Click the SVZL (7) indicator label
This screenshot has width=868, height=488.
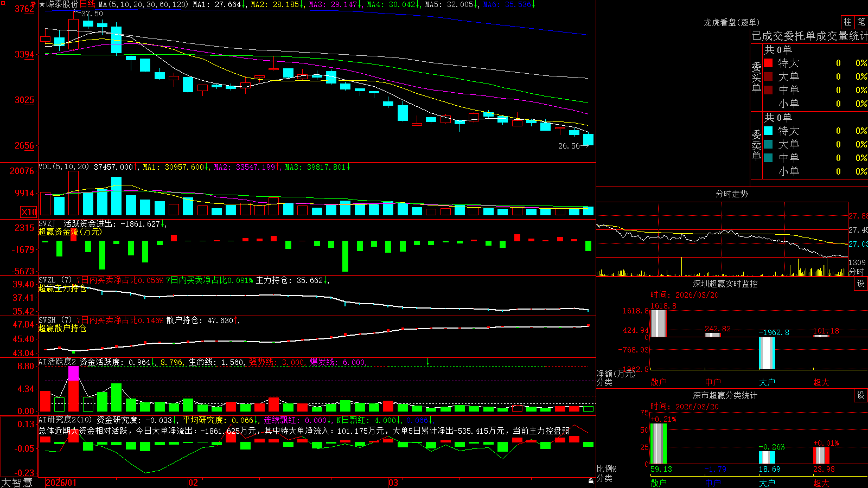click(55, 280)
